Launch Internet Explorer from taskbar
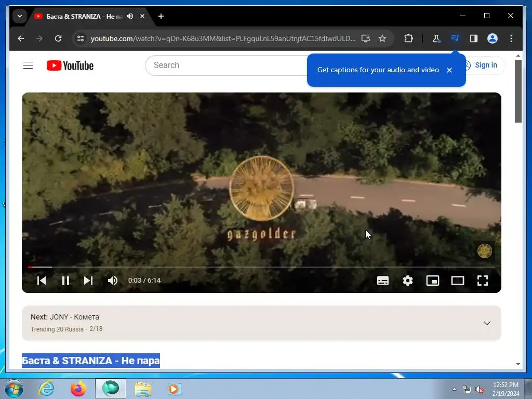 pyautogui.click(x=46, y=389)
